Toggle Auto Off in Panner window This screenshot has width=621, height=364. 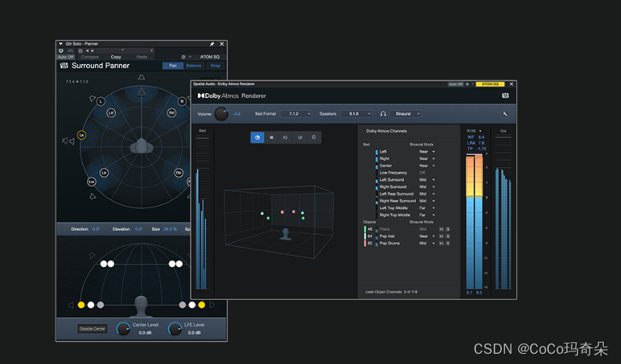(x=66, y=57)
